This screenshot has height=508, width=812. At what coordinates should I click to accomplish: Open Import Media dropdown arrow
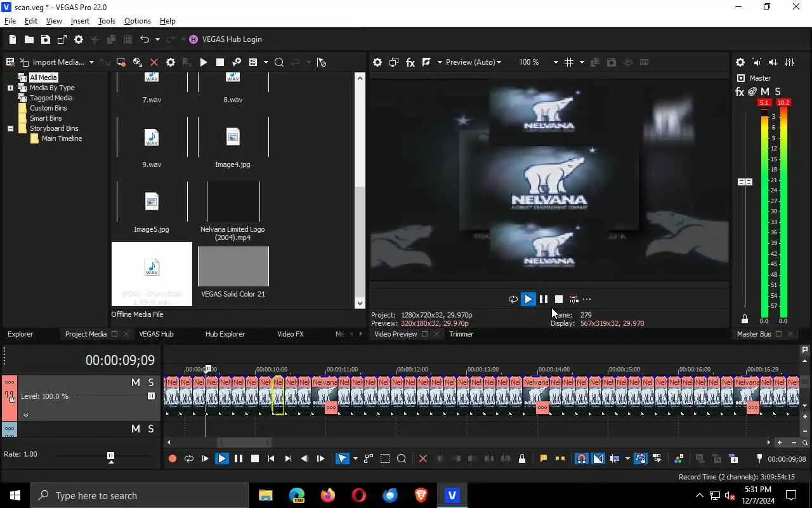(x=91, y=62)
